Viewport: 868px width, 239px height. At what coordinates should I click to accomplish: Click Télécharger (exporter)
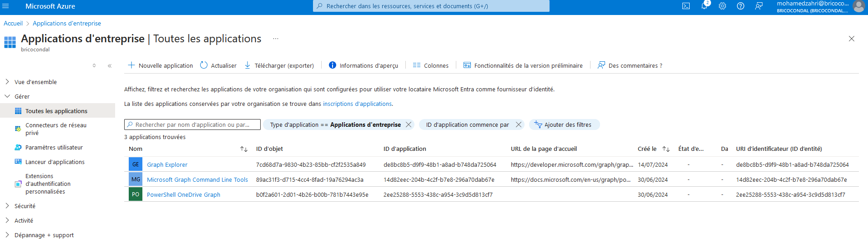279,65
